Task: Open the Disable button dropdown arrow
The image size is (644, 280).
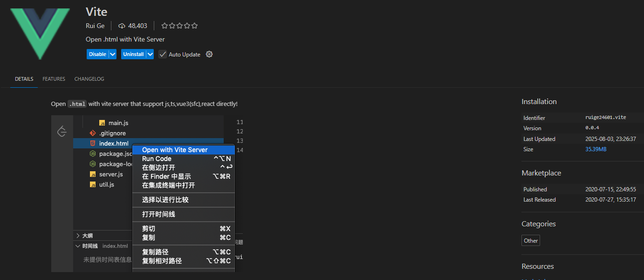Action: click(x=112, y=54)
